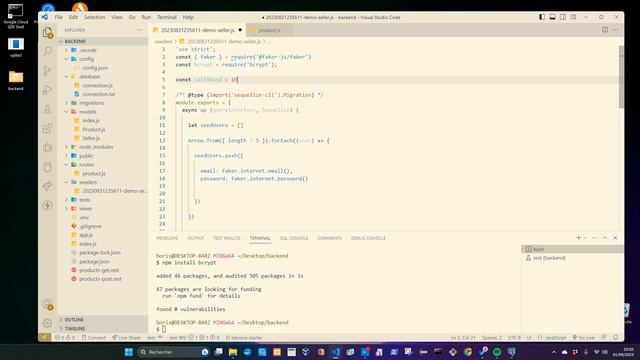This screenshot has width=640, height=360.
Task: Open the File menu
Action: click(x=59, y=17)
